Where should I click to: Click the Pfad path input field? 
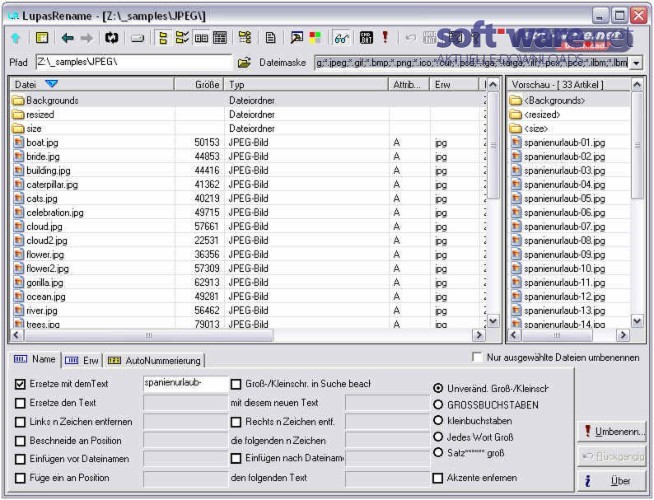tap(134, 63)
